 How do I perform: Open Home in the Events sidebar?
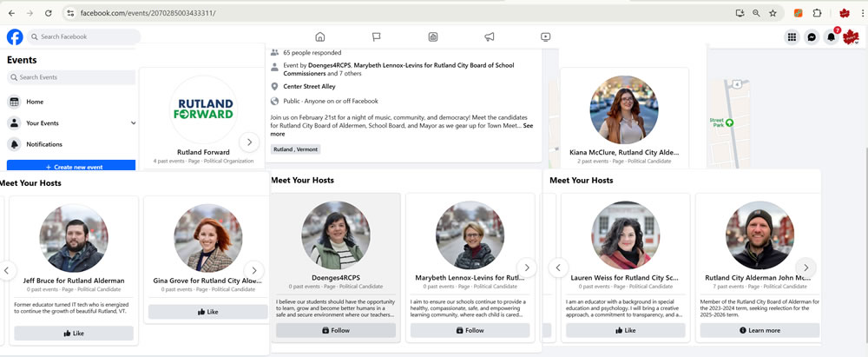point(71,102)
